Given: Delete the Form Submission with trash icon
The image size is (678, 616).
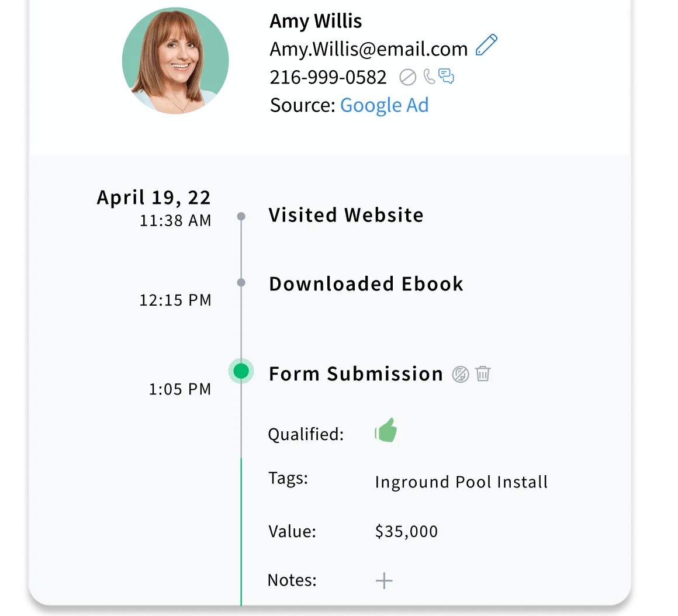Looking at the screenshot, I should [483, 373].
